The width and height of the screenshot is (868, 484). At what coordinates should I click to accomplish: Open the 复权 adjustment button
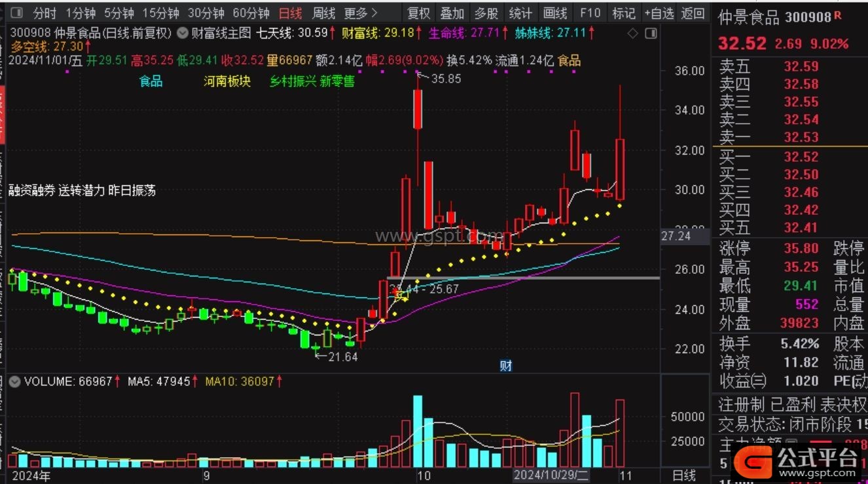point(419,13)
